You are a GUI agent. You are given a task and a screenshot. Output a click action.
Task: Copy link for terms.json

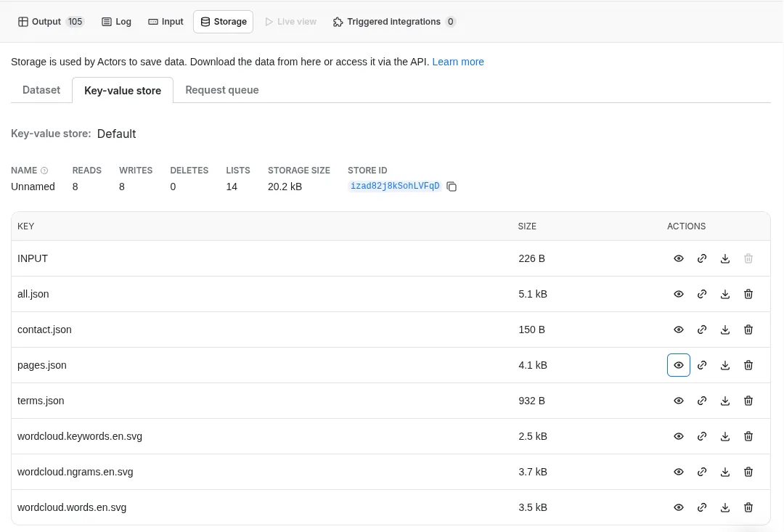pyautogui.click(x=702, y=401)
